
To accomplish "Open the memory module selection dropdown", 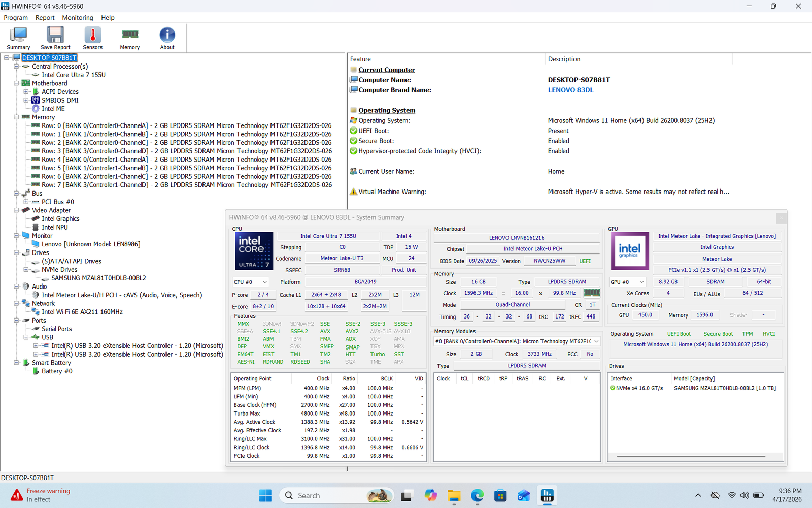I will 517,341.
